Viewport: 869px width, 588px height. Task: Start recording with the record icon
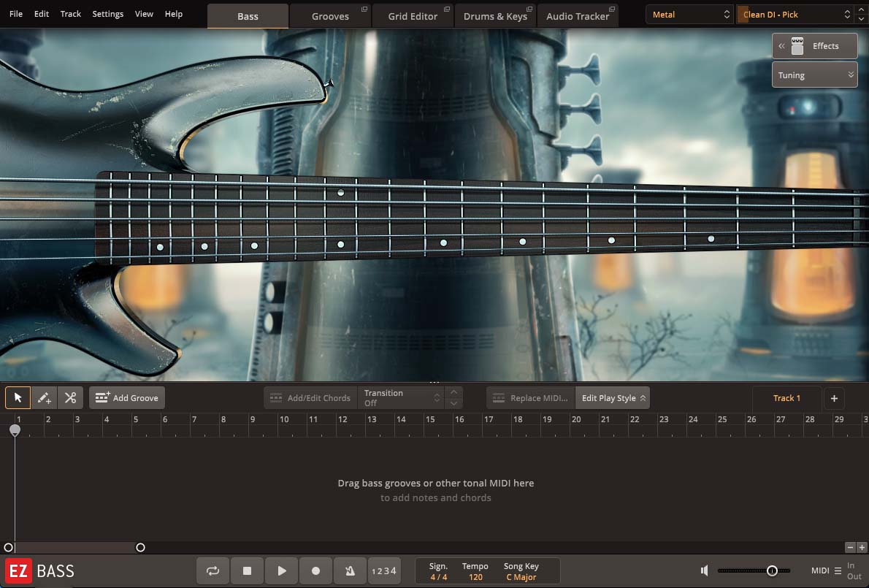click(315, 570)
